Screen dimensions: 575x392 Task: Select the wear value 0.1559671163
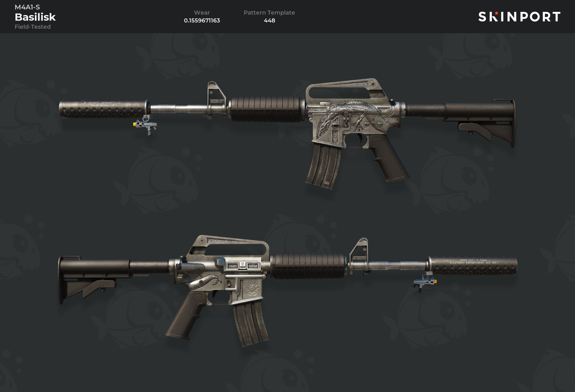tap(202, 20)
